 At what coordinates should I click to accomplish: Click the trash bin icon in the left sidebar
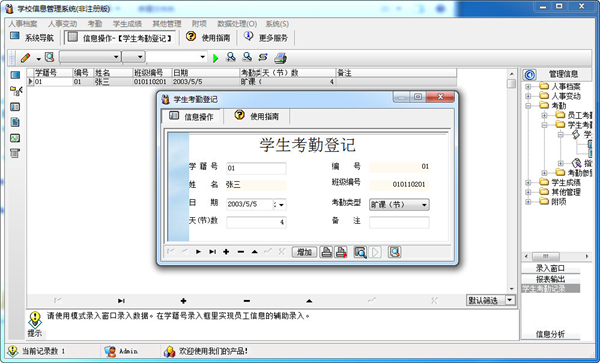pyautogui.click(x=15, y=153)
